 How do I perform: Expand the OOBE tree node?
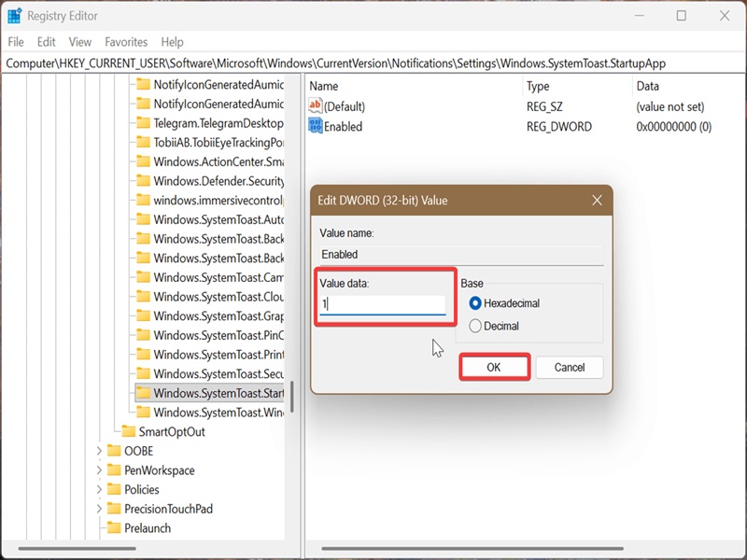click(x=99, y=451)
